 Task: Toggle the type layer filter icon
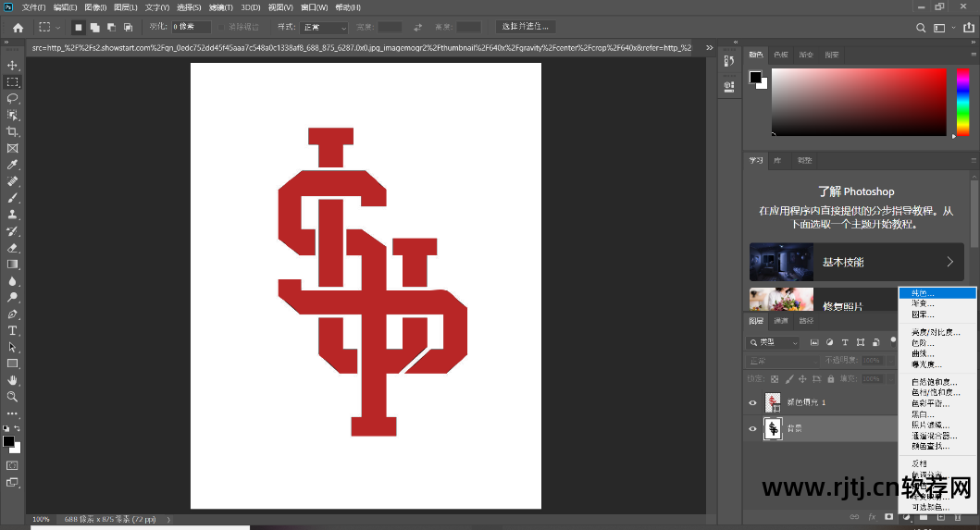coord(845,342)
